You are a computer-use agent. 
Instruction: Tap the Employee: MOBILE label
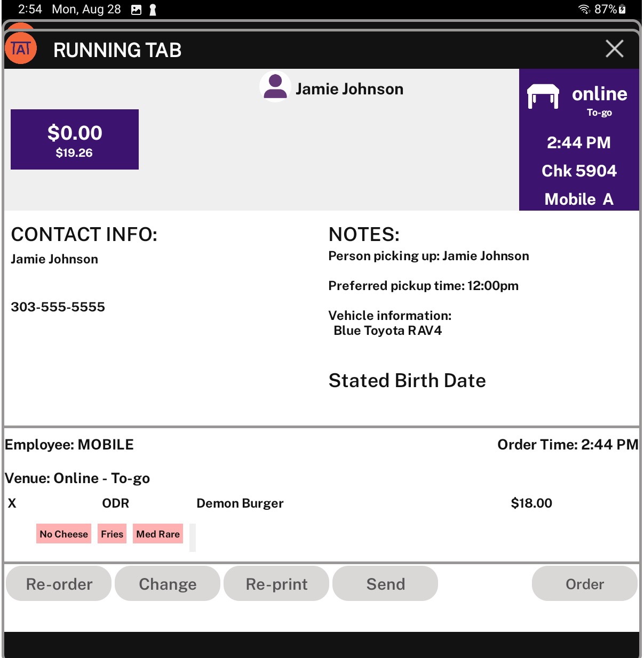click(x=69, y=445)
